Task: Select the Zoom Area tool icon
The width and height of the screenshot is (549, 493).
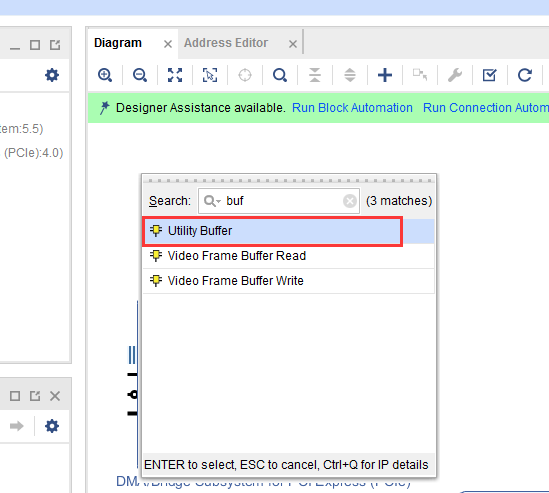Action: tap(210, 75)
